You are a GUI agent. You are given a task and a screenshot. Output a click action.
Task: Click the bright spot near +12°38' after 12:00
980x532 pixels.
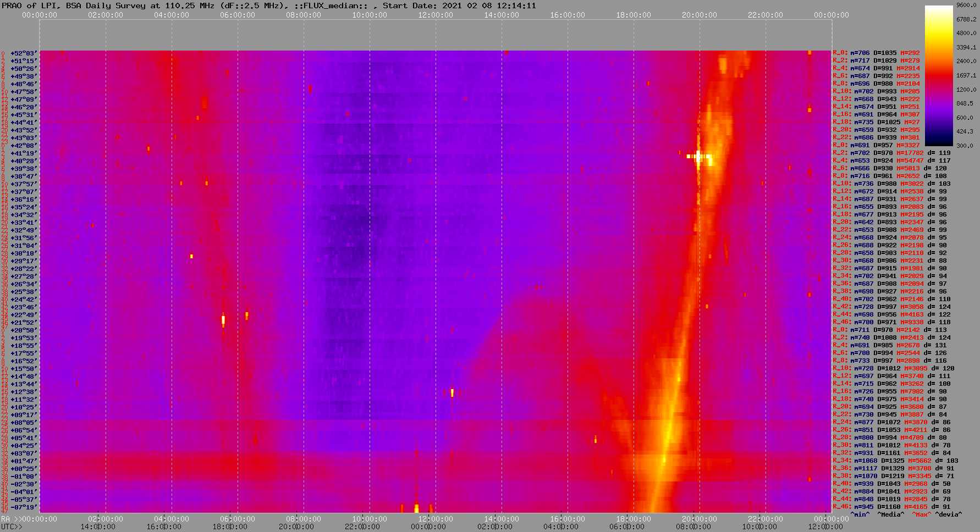pos(452,392)
